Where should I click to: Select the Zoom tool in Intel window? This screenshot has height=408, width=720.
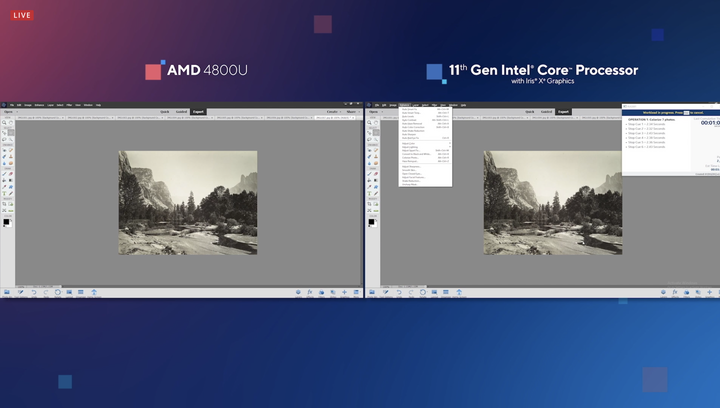tap(369, 123)
